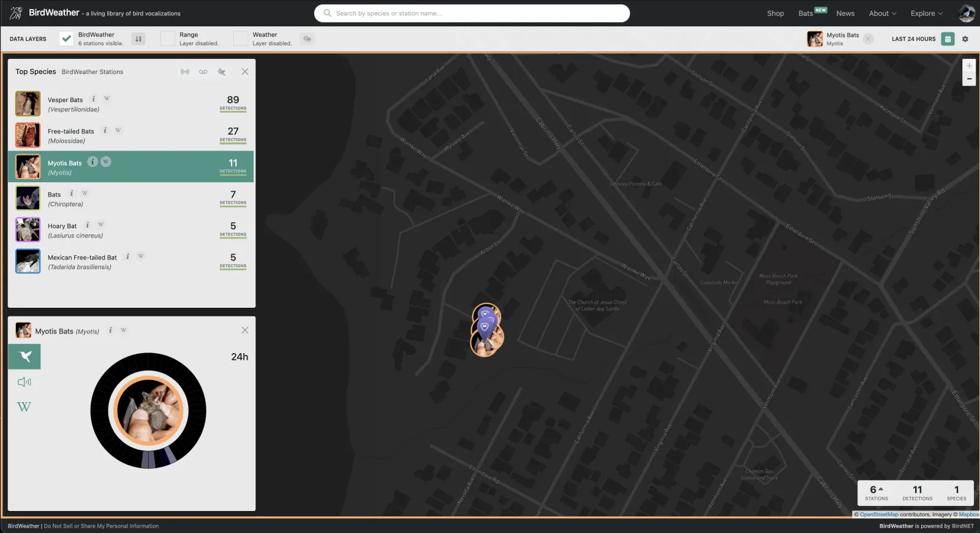Show info for Myotis Bats row
Image resolution: width=980 pixels, height=533 pixels.
click(92, 162)
